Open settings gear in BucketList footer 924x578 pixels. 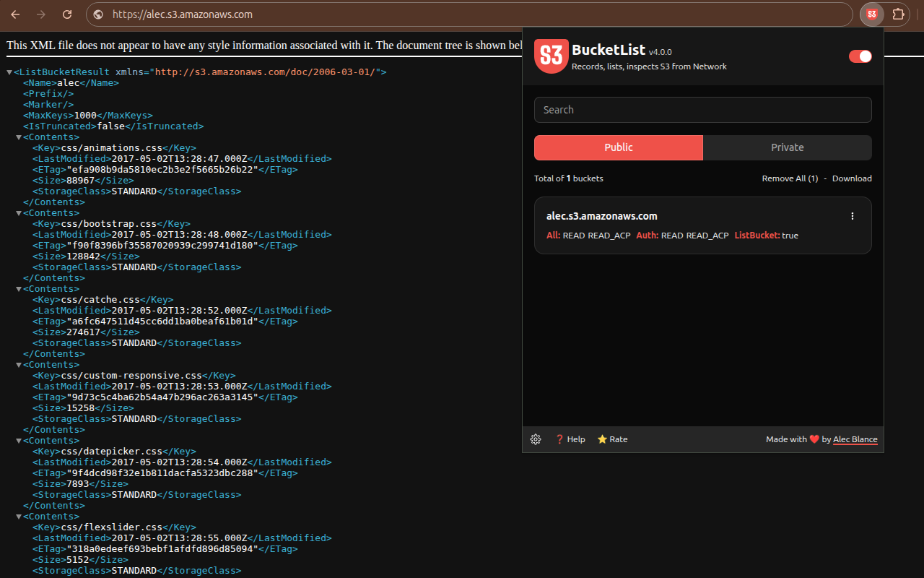tap(536, 439)
